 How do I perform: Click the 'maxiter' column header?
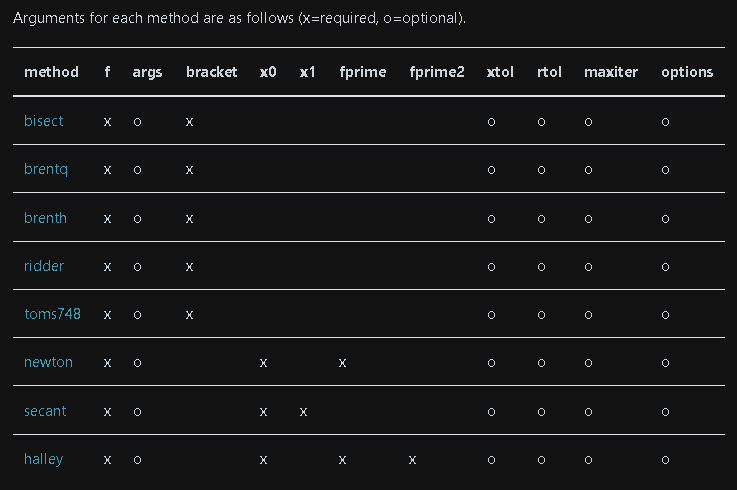[611, 72]
